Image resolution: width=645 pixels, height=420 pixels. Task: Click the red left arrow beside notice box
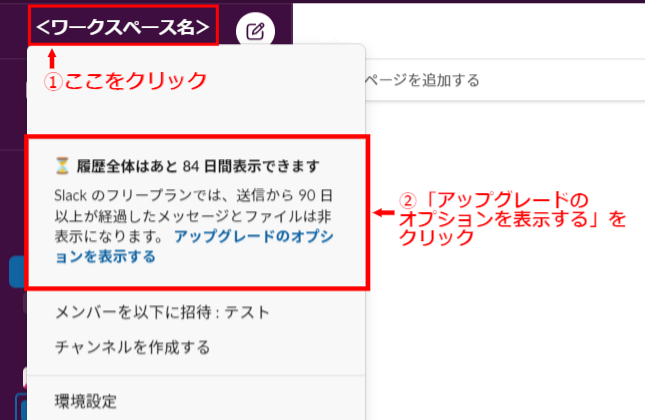point(383,213)
